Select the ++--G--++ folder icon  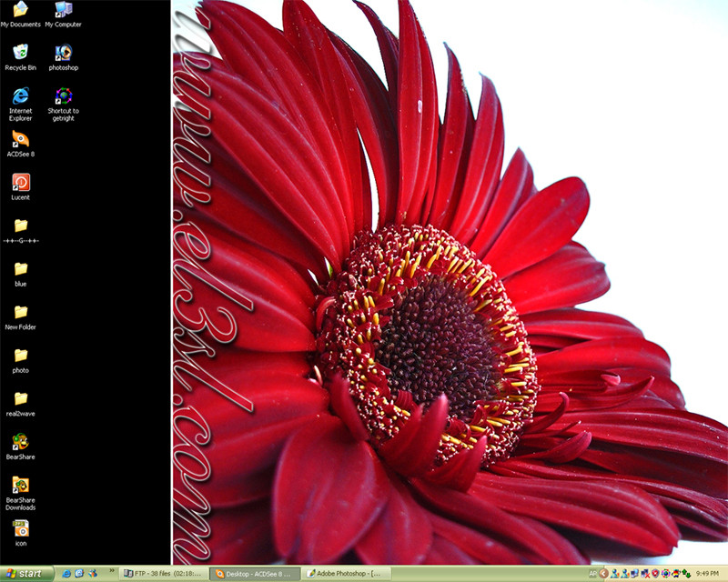(20, 230)
